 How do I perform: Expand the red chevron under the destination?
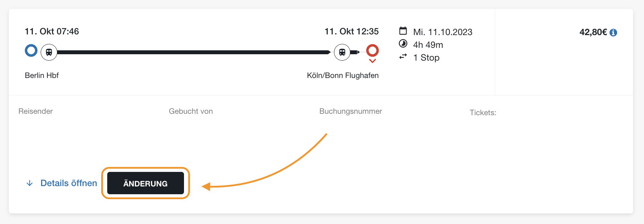pyautogui.click(x=372, y=61)
